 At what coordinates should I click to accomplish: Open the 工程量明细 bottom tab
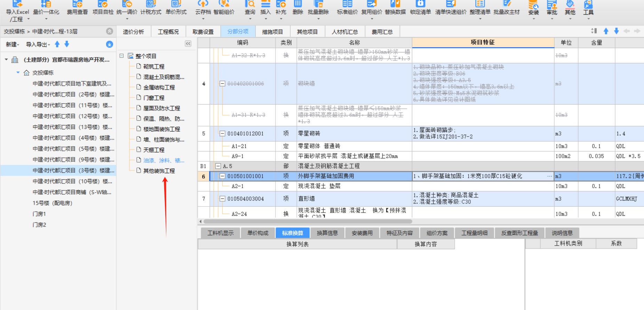coord(474,233)
